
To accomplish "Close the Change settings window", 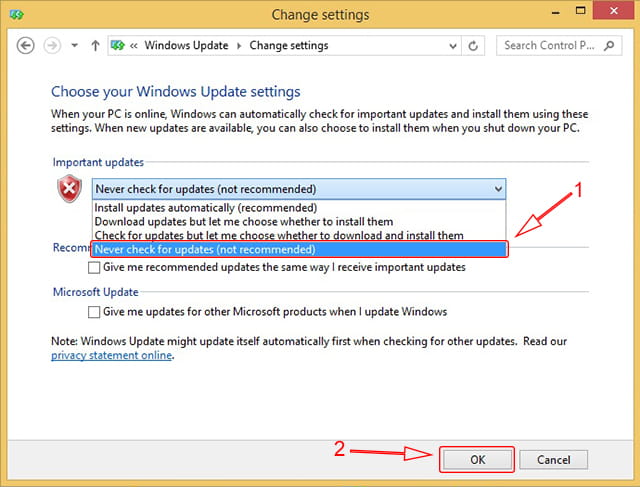I will [613, 10].
